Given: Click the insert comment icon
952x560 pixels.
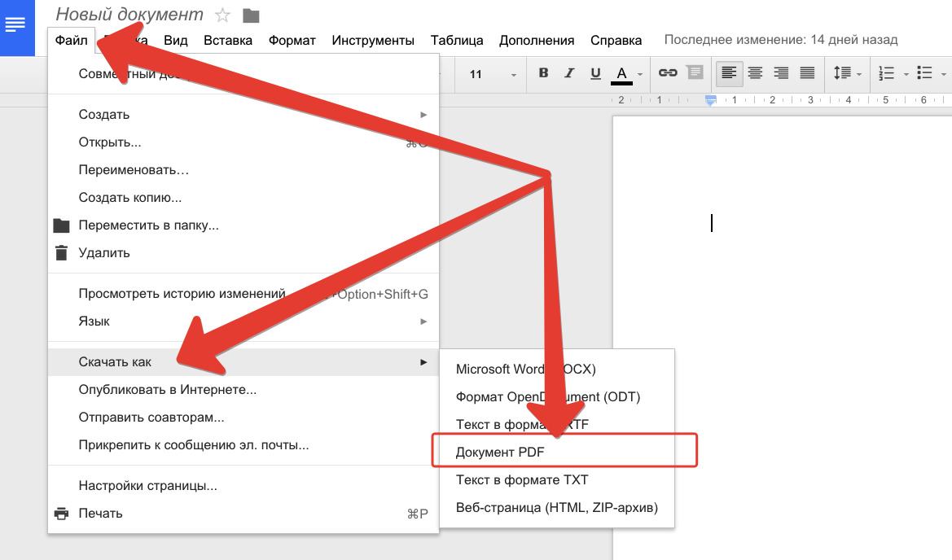Looking at the screenshot, I should pos(695,73).
